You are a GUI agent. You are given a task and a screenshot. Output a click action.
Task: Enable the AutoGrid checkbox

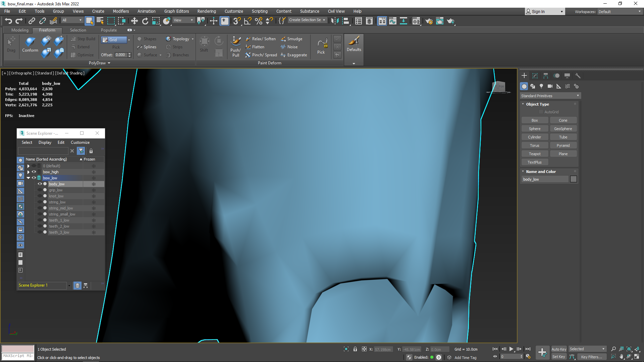coord(541,112)
